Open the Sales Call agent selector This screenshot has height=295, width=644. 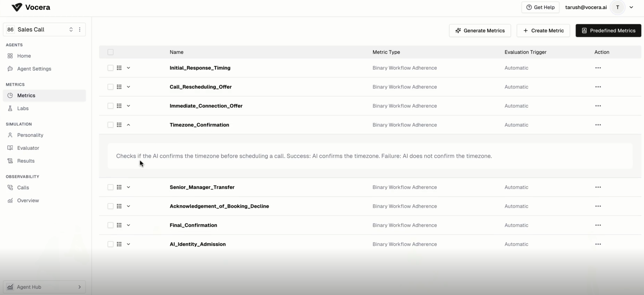(x=40, y=29)
